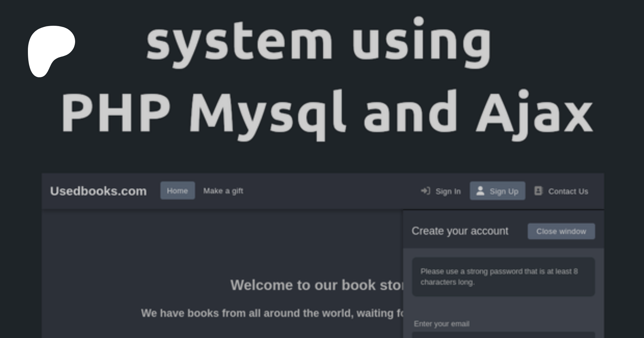Click the Welcome to our book store heading
The image size is (644, 338).
pos(317,285)
